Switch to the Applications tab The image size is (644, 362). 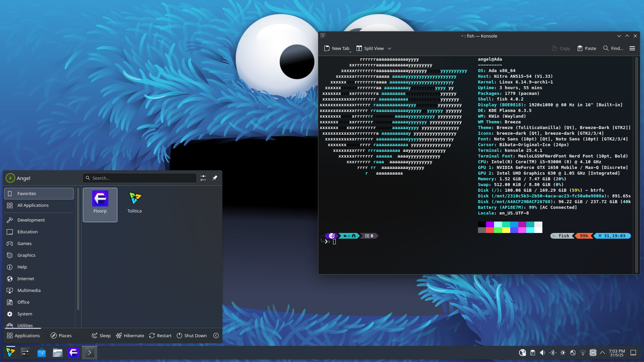23,336
